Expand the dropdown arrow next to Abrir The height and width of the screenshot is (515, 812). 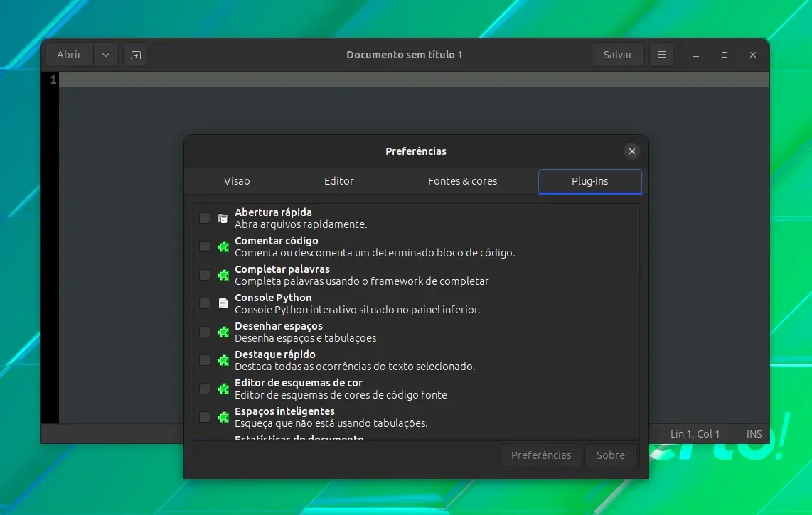pyautogui.click(x=106, y=55)
